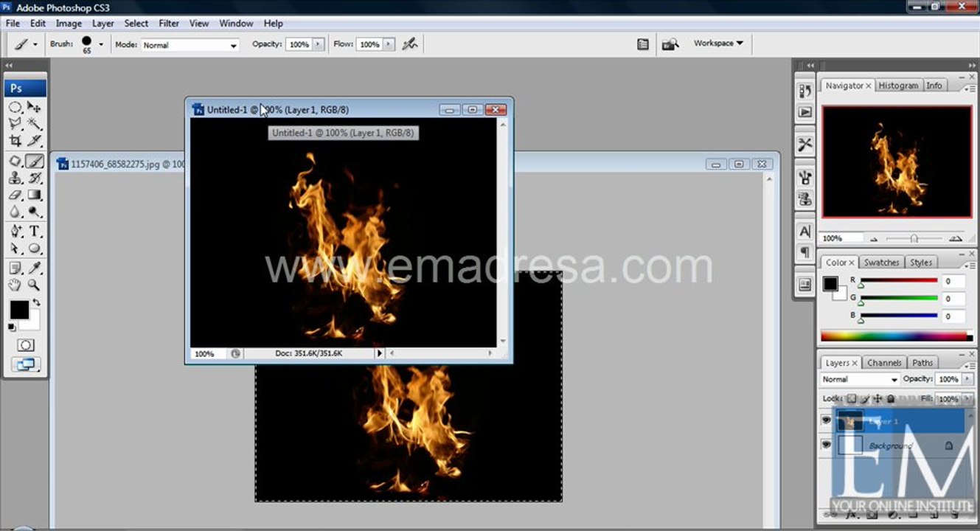Pick a color from the spectrum ramp
The image size is (980, 531).
pos(896,336)
